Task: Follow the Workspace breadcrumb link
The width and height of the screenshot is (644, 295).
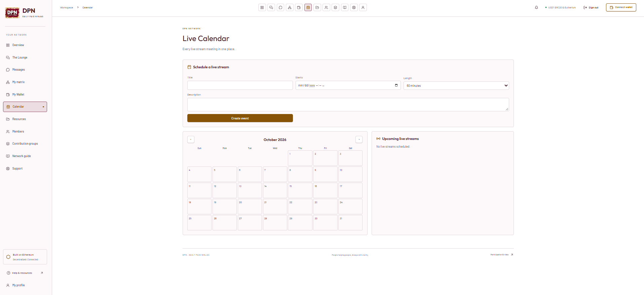Action: tap(67, 7)
